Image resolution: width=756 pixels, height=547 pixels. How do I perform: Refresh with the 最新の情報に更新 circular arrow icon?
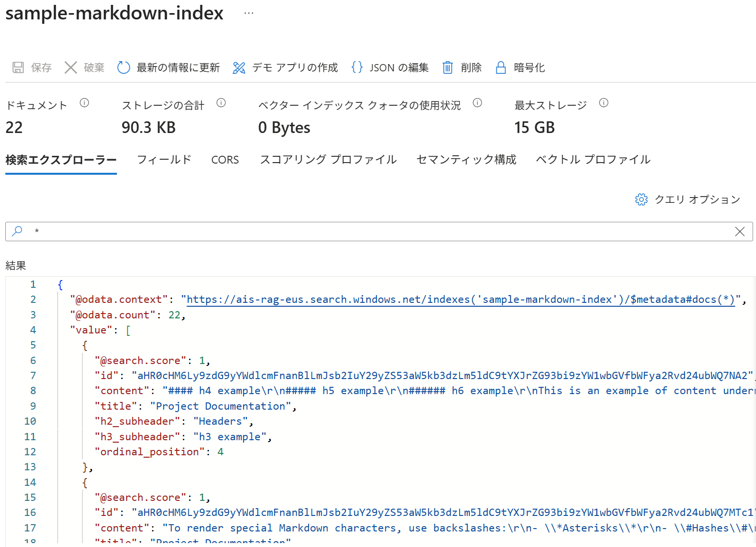point(124,67)
